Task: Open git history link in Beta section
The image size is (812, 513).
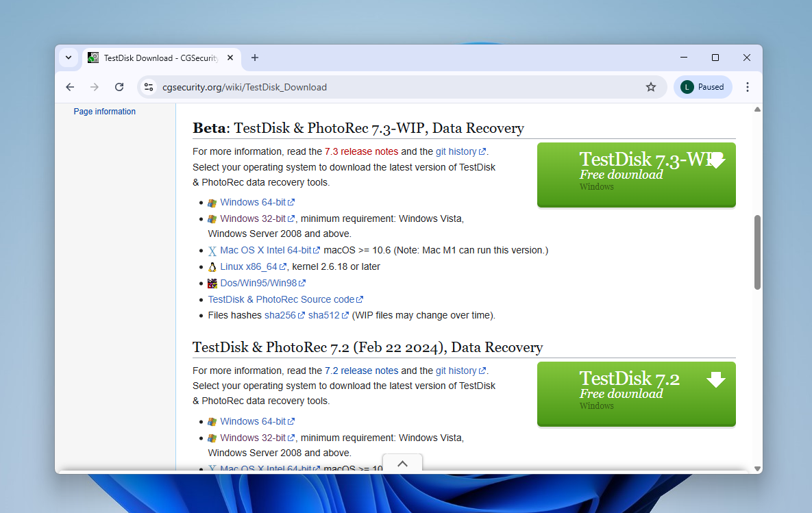Action: click(460, 151)
